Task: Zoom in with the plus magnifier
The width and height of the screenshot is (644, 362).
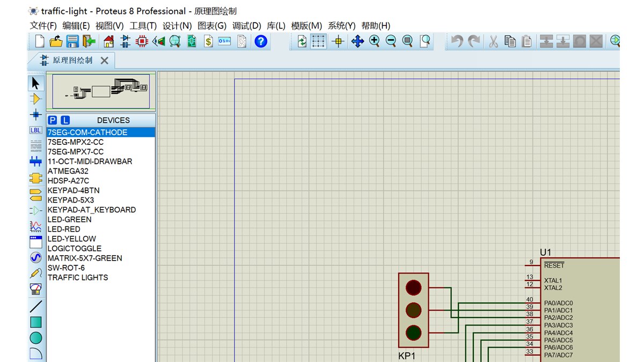Action: (x=374, y=41)
